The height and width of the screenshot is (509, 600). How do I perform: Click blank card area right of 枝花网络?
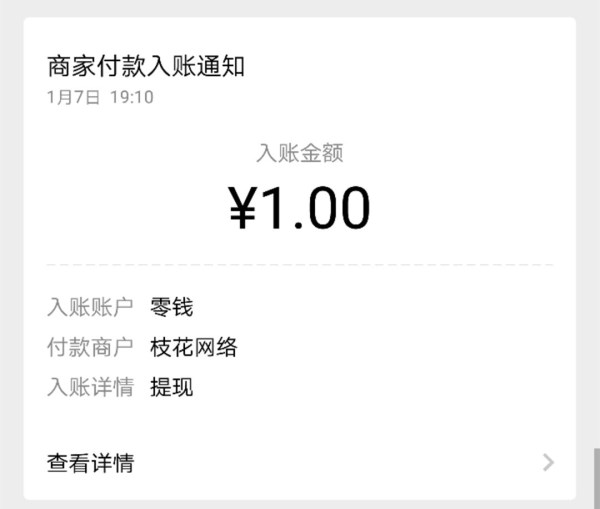[x=395, y=347]
